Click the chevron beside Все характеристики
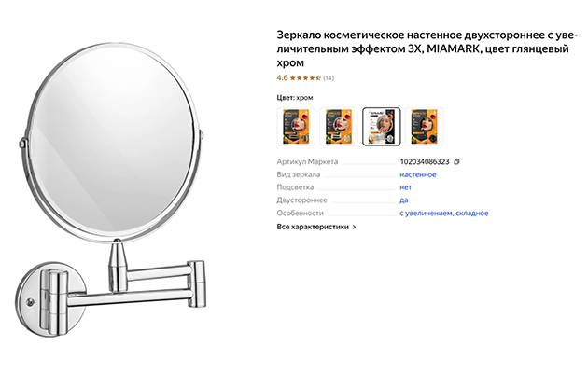Screen dimensions: 588x373 tap(355, 227)
